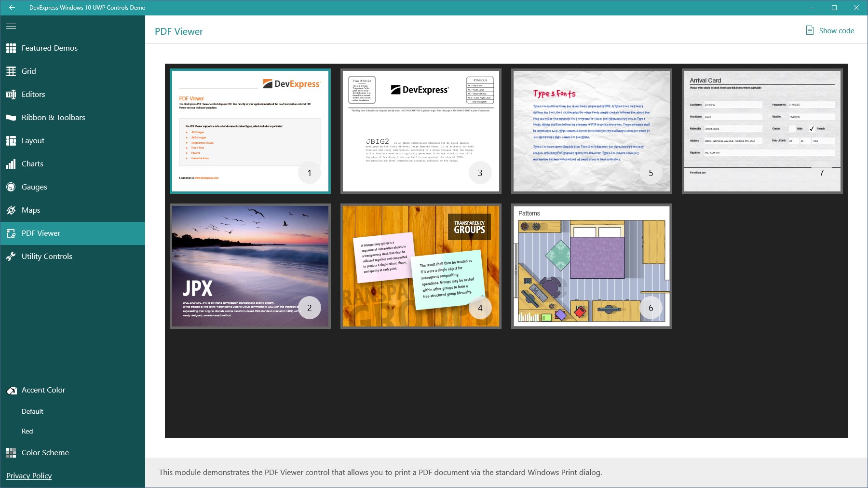Click the Featured Demos grid icon

11,48
